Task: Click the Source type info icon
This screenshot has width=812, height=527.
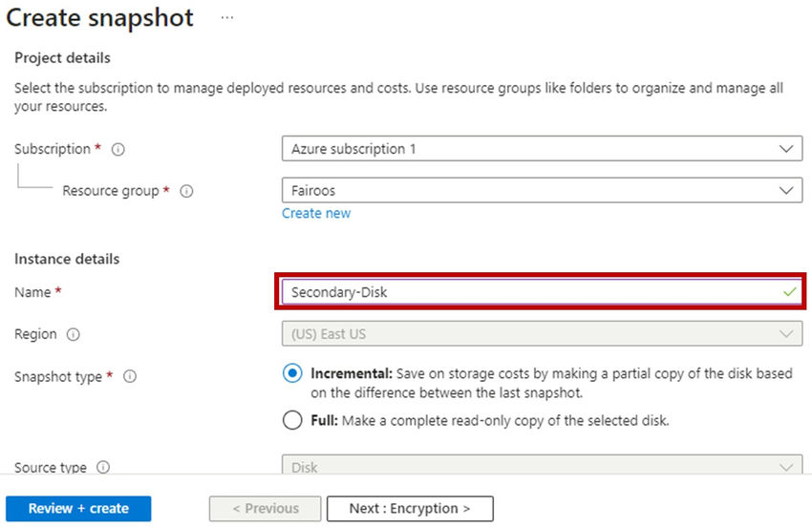Action: coord(103,468)
